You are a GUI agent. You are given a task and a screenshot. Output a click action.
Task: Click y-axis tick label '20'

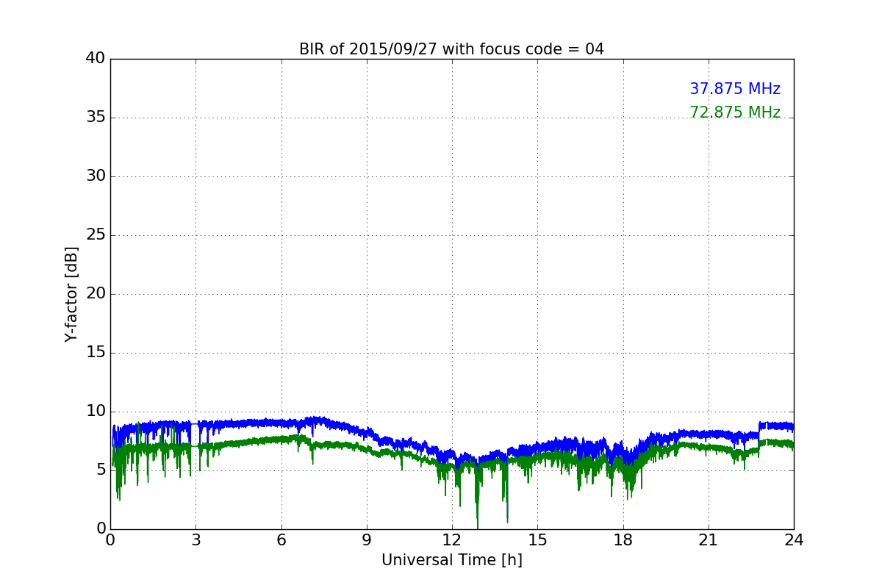pyautogui.click(x=96, y=294)
